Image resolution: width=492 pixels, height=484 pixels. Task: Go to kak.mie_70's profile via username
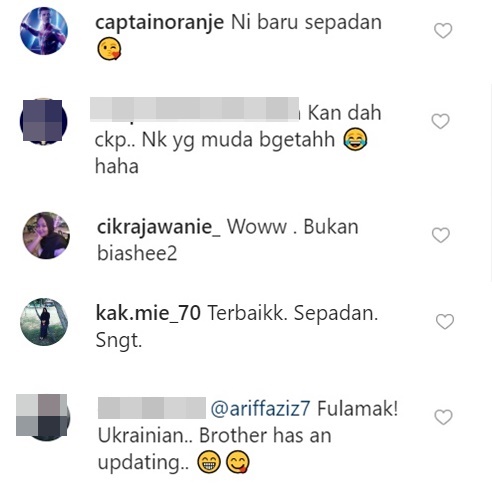(148, 313)
